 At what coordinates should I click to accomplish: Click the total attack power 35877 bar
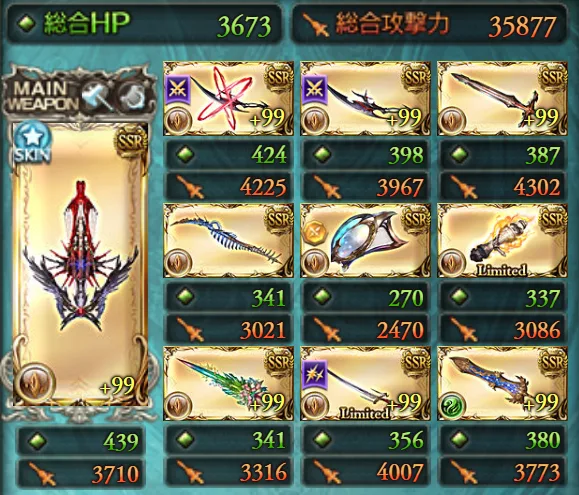point(429,25)
